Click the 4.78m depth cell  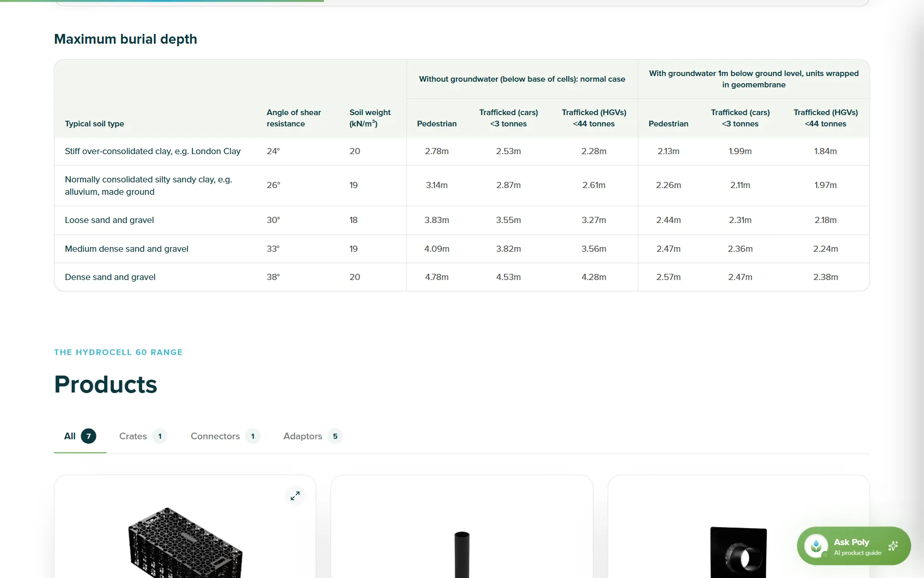[x=437, y=277]
